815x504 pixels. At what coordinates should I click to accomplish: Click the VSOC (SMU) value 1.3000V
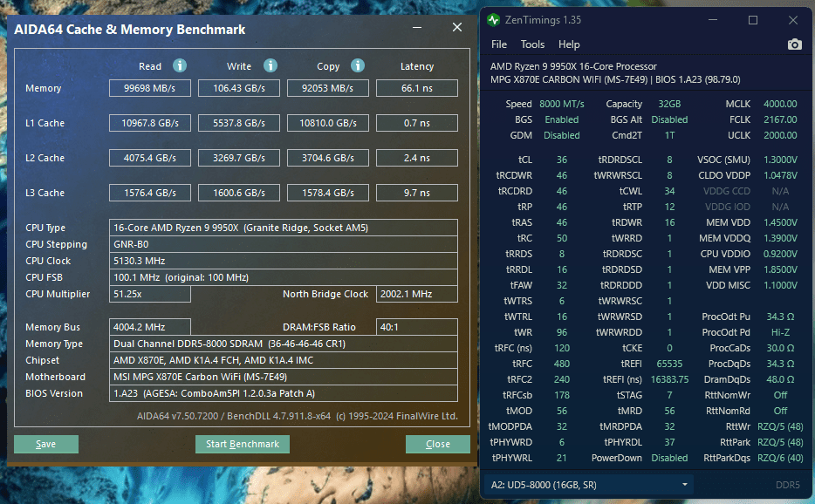[780, 160]
